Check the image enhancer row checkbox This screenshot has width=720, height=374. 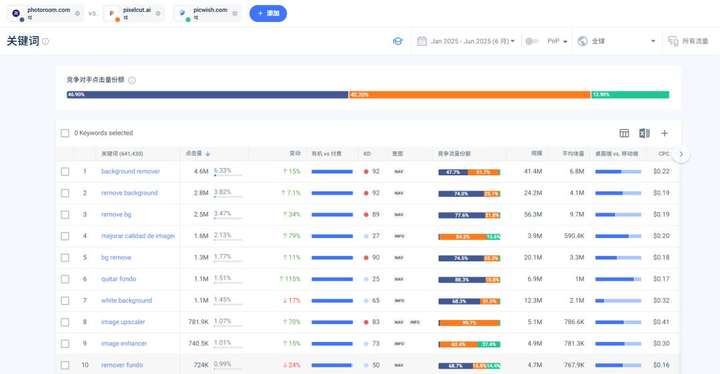tap(65, 344)
